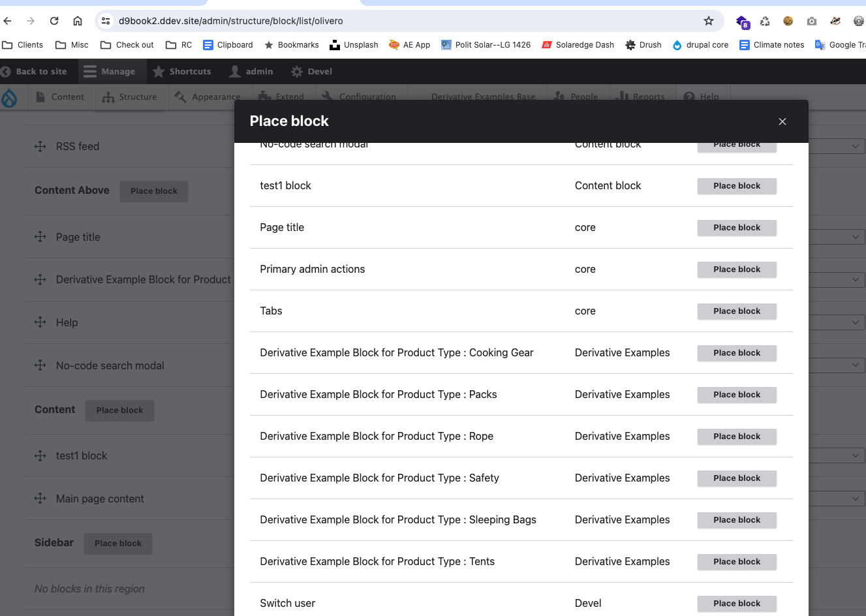Screen dimensions: 866x616
Task: Open the Solaredge Dash bookmark
Action: click(x=578, y=45)
